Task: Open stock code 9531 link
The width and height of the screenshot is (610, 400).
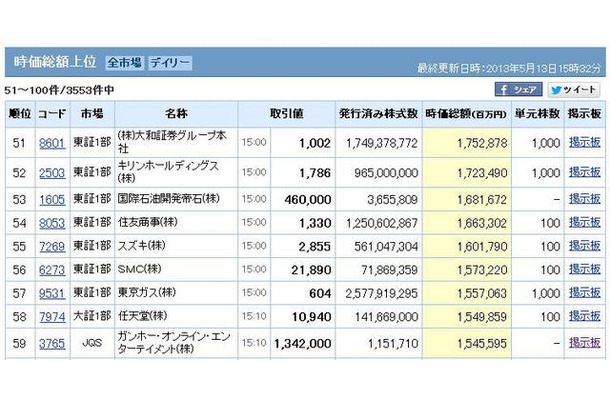Action: point(52,293)
